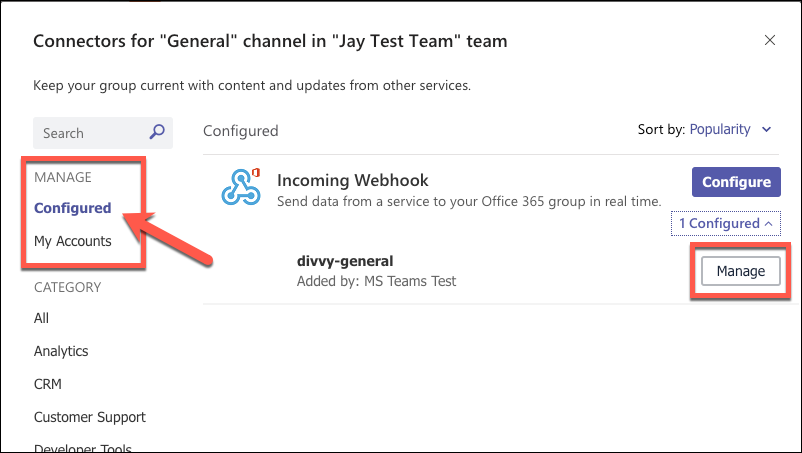Viewport: 802px width, 453px height.
Task: Click 'Added by: MS Teams Test' text
Action: click(376, 281)
